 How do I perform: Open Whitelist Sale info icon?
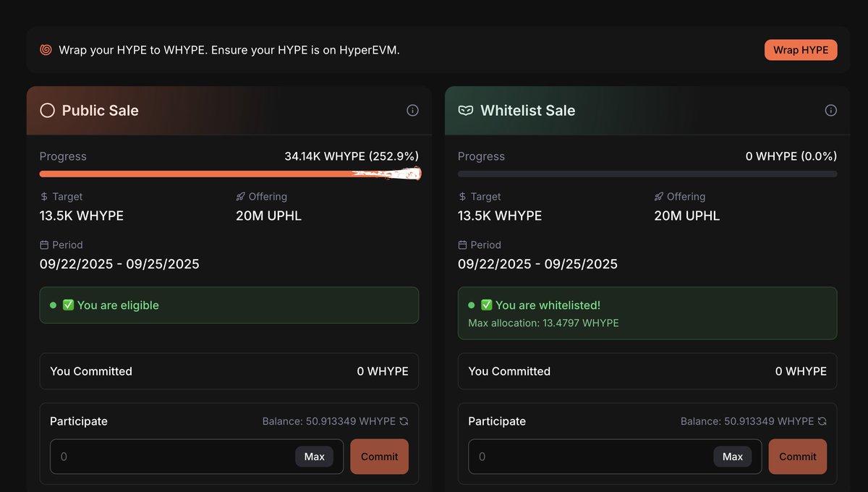coord(831,111)
